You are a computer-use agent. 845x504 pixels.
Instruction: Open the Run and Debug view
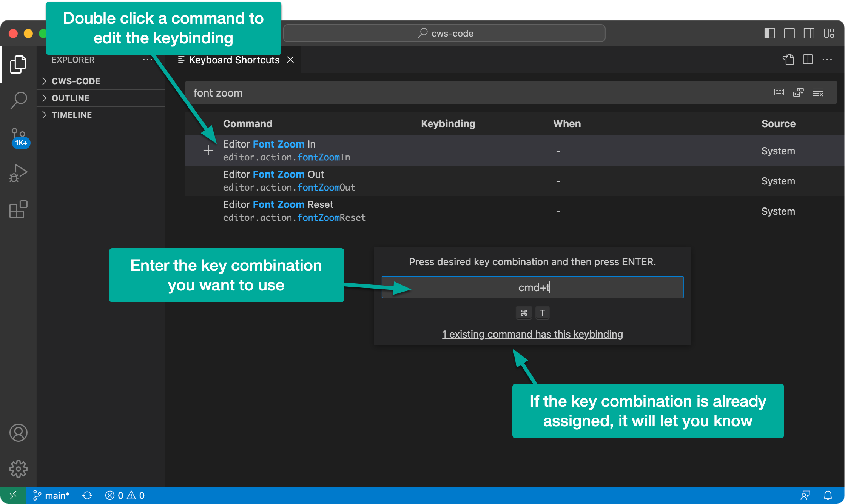(x=19, y=173)
